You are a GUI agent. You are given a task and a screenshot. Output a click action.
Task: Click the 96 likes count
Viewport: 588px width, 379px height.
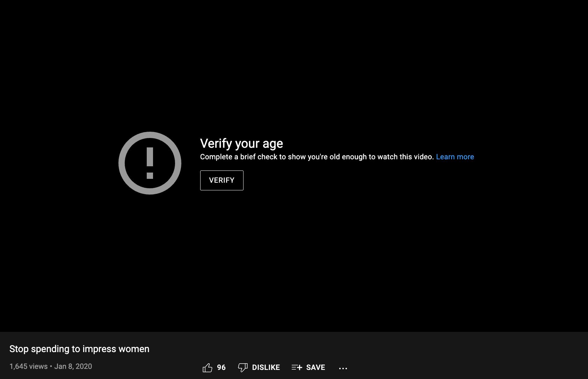coord(221,367)
